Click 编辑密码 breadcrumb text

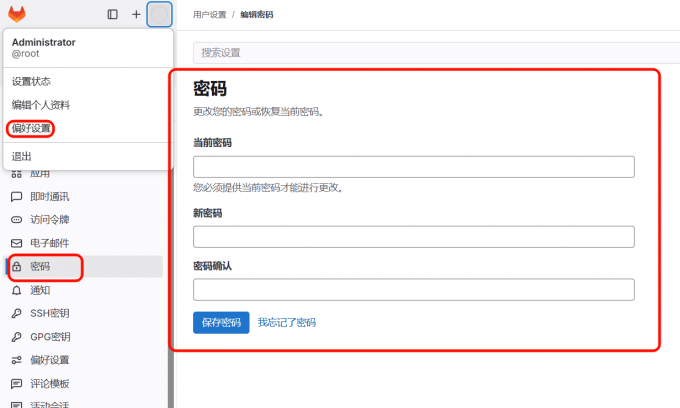pos(257,15)
